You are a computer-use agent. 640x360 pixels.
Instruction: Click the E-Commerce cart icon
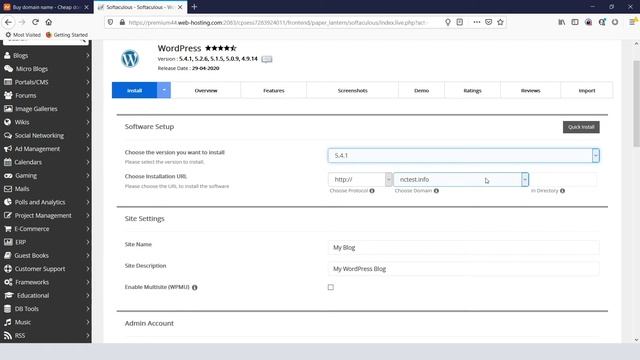[x=8, y=229]
